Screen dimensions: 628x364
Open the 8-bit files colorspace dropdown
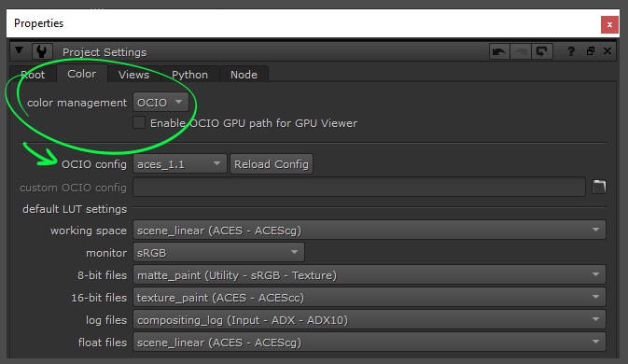[x=370, y=275]
